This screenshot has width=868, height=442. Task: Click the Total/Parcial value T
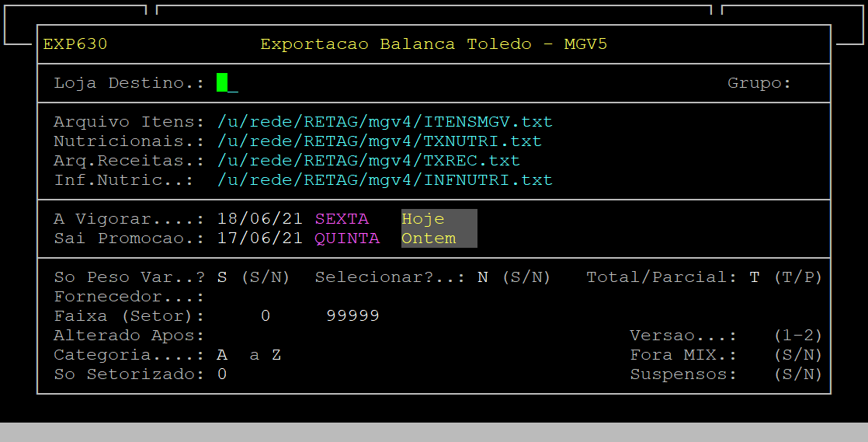coord(754,277)
